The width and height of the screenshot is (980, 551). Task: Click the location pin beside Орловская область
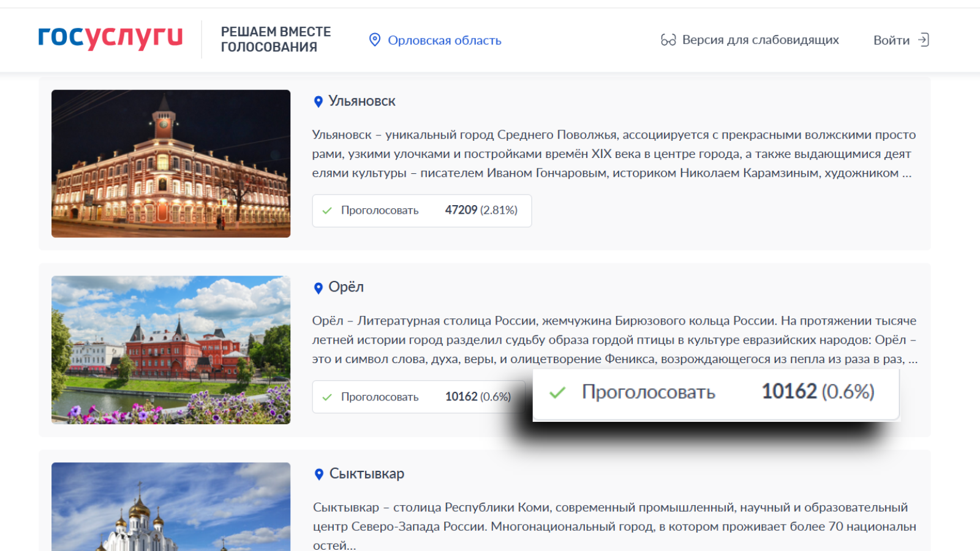375,40
